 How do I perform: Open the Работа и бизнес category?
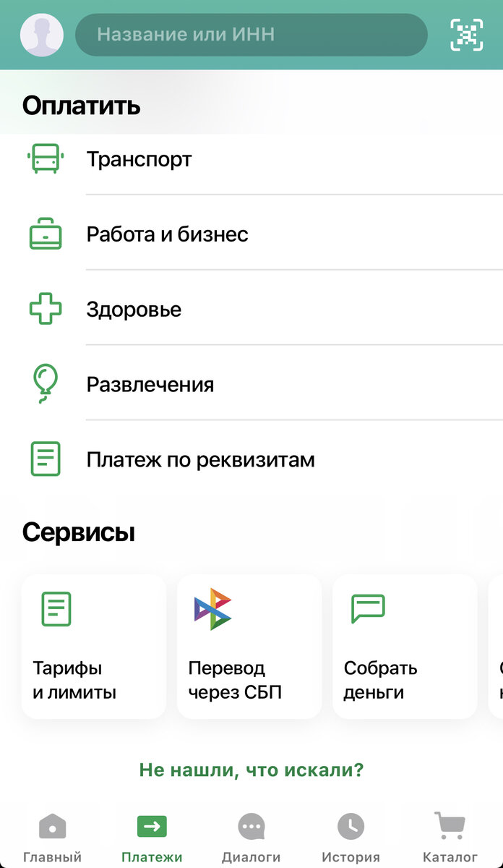252,234
